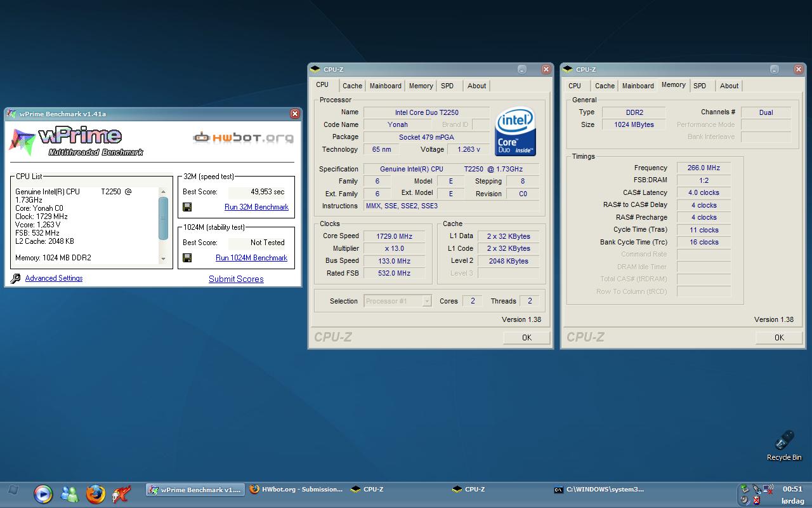Switch to first CPU-Z taskbar button
This screenshot has height=508, width=812.
coord(398,490)
